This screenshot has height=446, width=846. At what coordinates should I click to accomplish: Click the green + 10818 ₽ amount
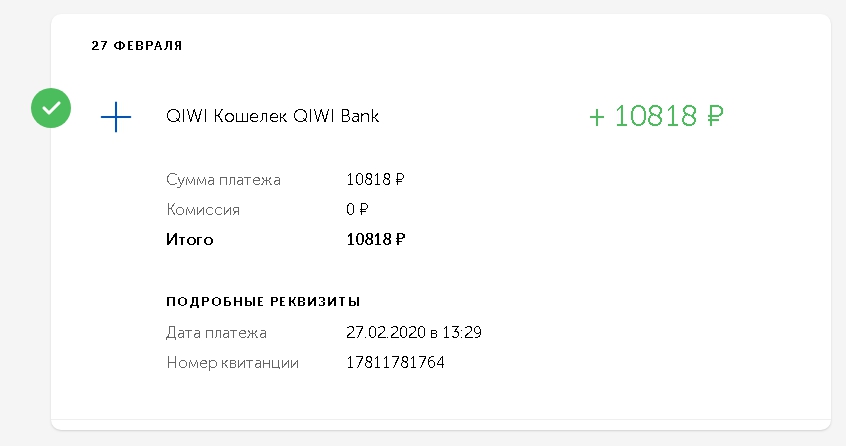(x=655, y=116)
